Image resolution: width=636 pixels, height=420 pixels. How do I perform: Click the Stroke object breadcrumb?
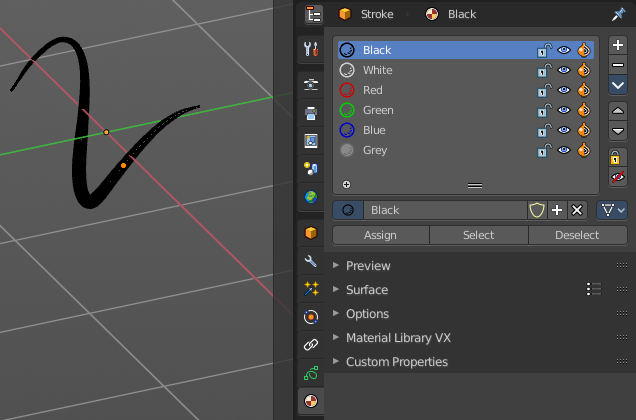(366, 14)
